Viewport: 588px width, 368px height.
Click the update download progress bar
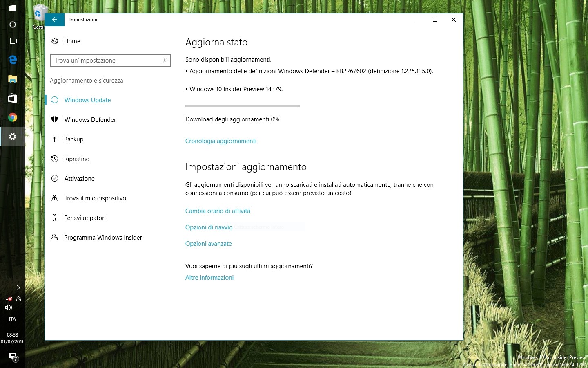[243, 106]
